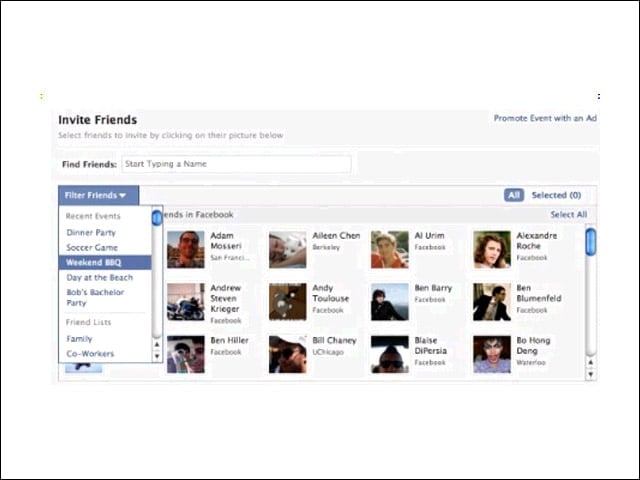Click the name Adam Mosseri
The image size is (640, 480).
point(226,241)
